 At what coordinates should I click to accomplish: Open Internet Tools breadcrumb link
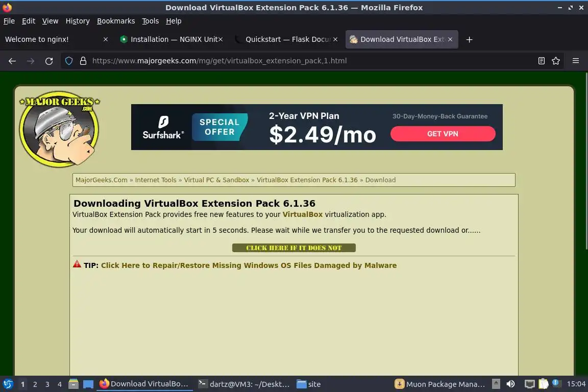pos(156,180)
